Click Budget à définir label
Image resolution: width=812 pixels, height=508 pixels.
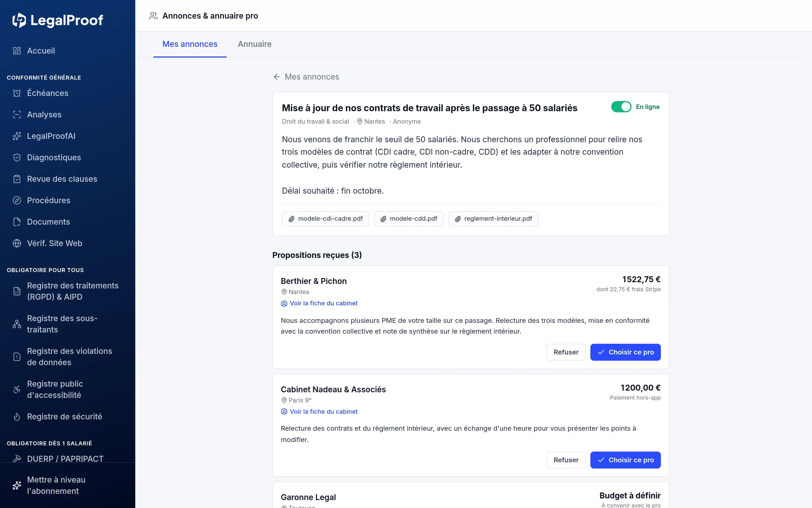pyautogui.click(x=630, y=496)
